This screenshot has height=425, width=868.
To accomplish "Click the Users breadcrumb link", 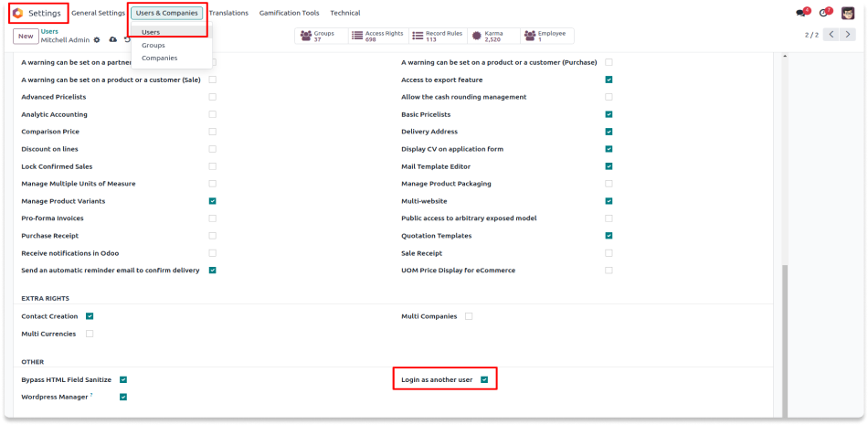I will click(x=49, y=31).
